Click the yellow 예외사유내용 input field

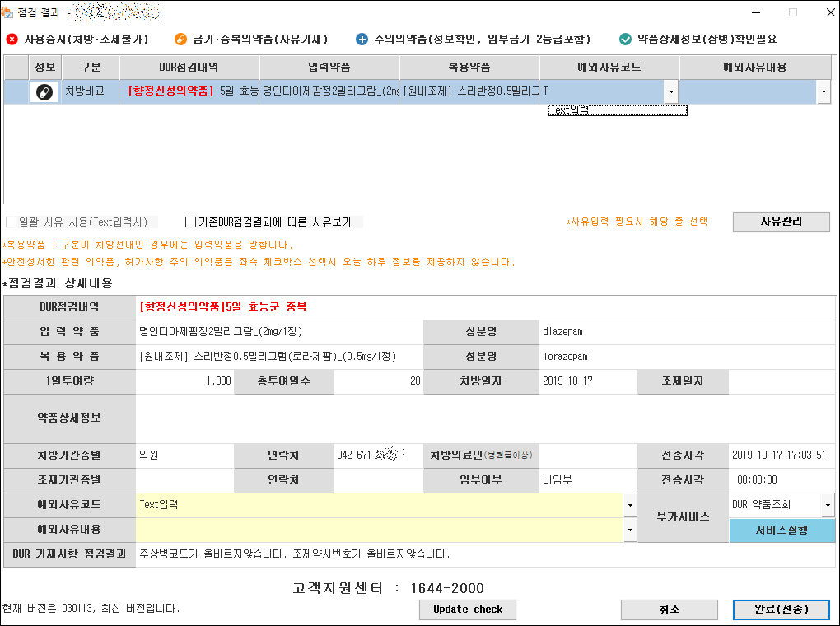379,529
